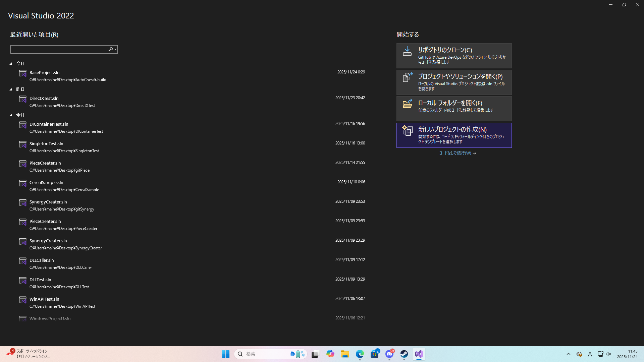
Task: Collapse the 昨日 group
Action: click(11, 89)
